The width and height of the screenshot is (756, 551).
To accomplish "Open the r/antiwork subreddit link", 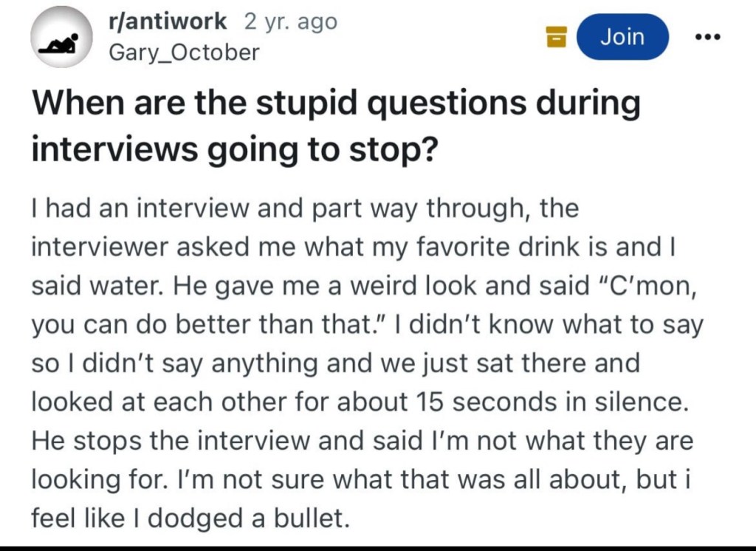I will (x=168, y=22).
